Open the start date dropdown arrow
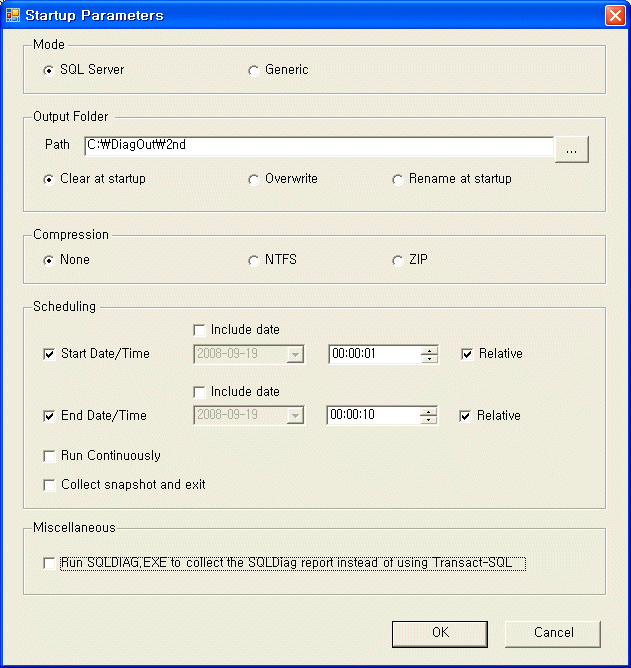Image resolution: width=631 pixels, height=668 pixels. pos(295,354)
